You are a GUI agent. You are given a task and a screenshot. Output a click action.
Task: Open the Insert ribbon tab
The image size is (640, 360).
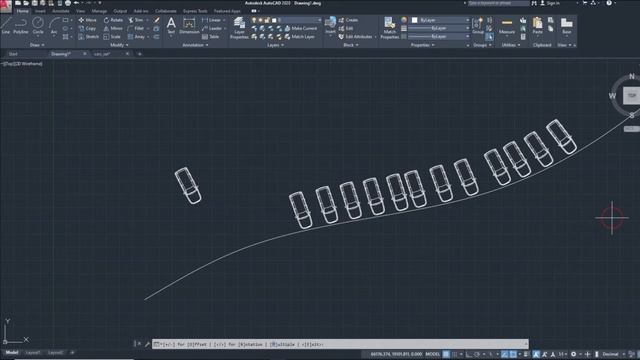coord(40,11)
